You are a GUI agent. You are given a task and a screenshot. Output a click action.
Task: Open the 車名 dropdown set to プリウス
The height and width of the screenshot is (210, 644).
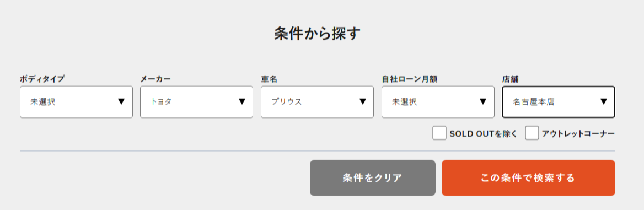(x=317, y=102)
